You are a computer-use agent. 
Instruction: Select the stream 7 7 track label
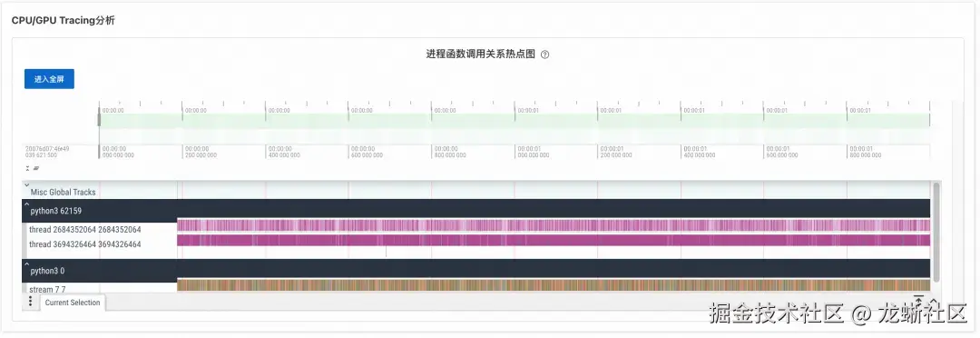pos(47,290)
